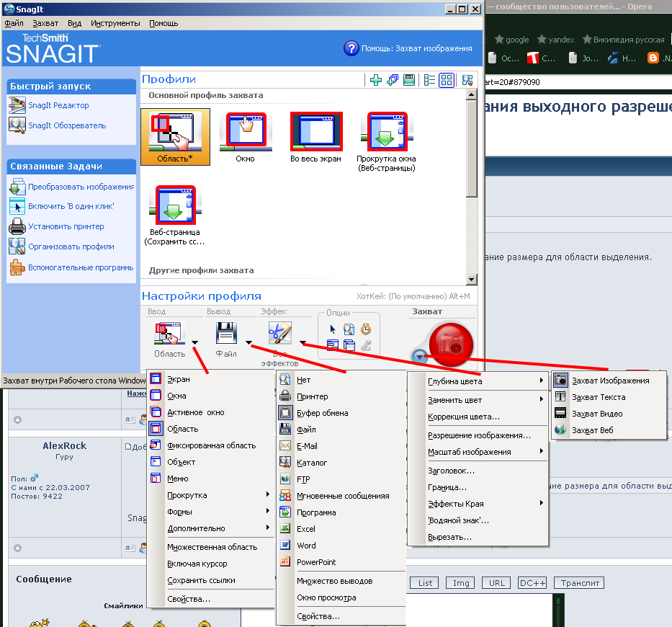Click Включить 'В один клик'

tap(71, 206)
